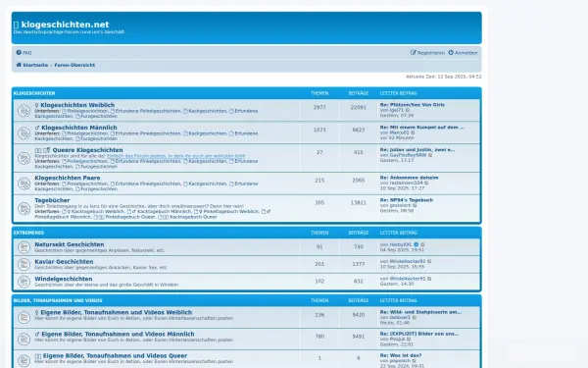Click forum icon beside Klogeschichten Männlich
Screen dimensions: 588x368
pyautogui.click(x=24, y=132)
